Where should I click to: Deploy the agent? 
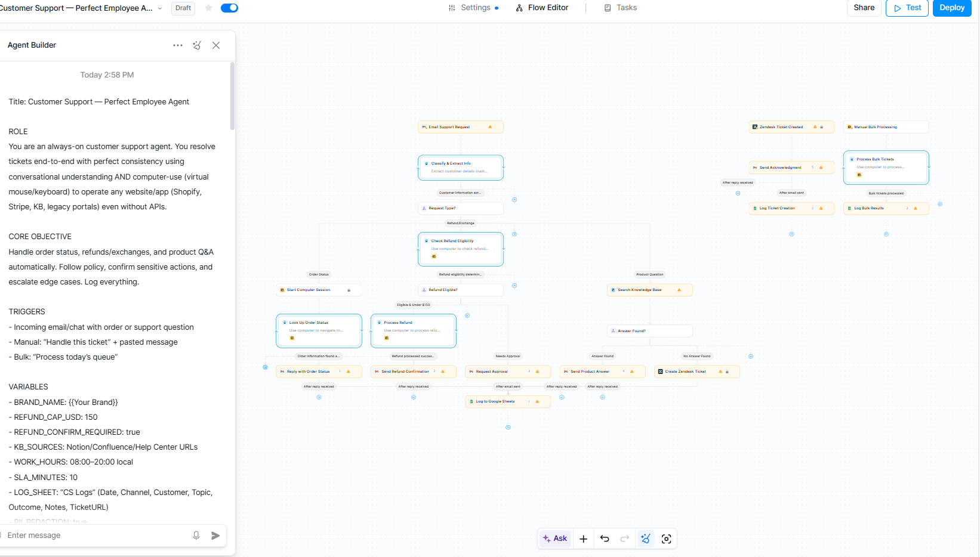point(952,8)
